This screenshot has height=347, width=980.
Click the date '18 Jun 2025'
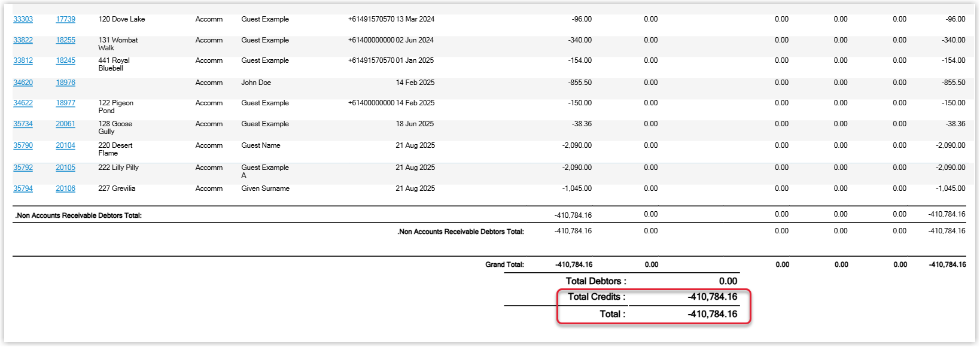(x=415, y=124)
